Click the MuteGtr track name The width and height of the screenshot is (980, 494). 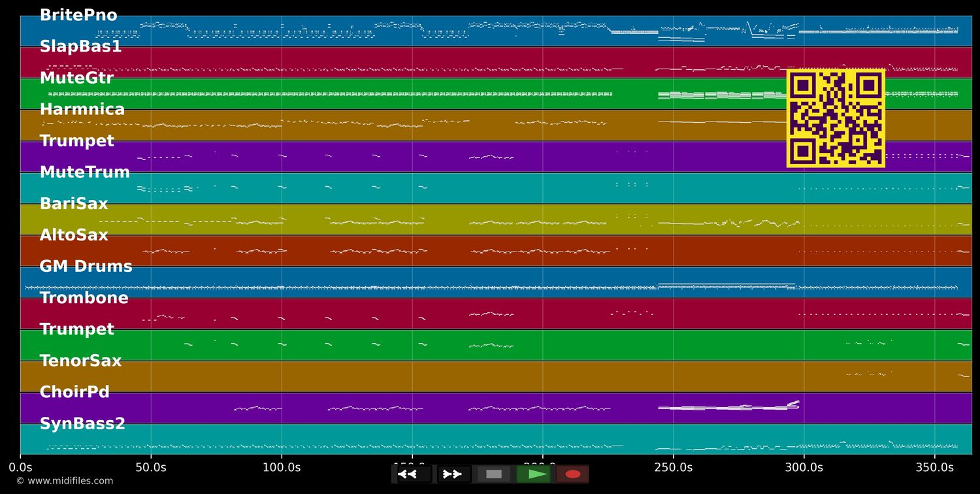(x=76, y=78)
